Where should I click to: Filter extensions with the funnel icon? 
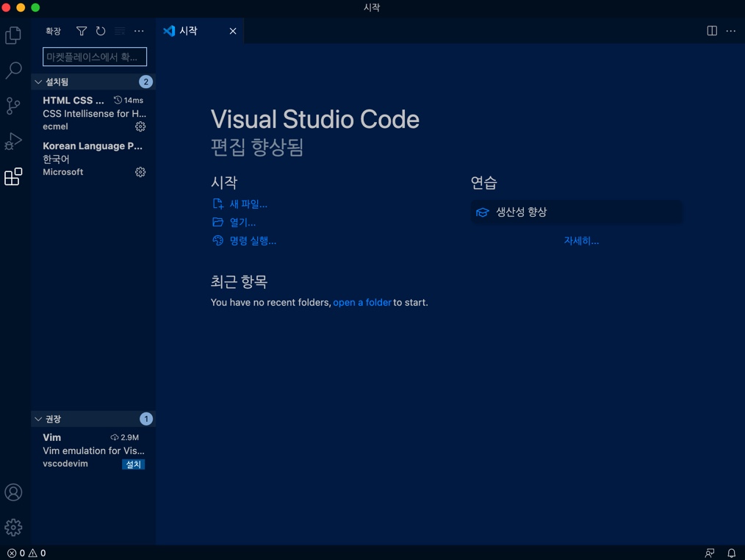point(82,31)
